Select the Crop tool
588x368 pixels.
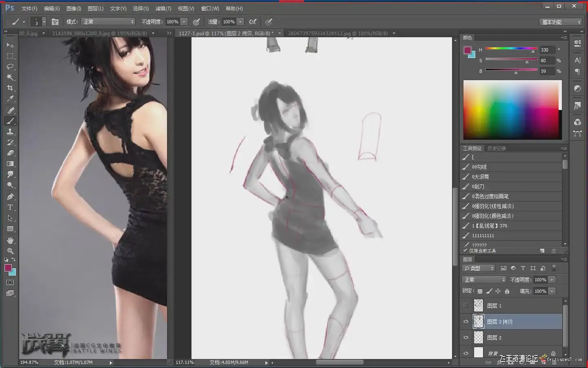[x=10, y=88]
